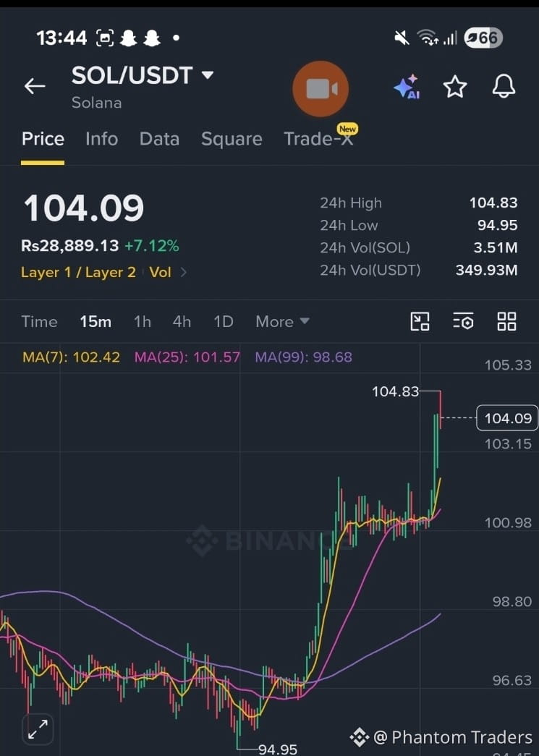The height and width of the screenshot is (756, 539).
Task: Tap the Solana subtitle text
Action: point(96,103)
